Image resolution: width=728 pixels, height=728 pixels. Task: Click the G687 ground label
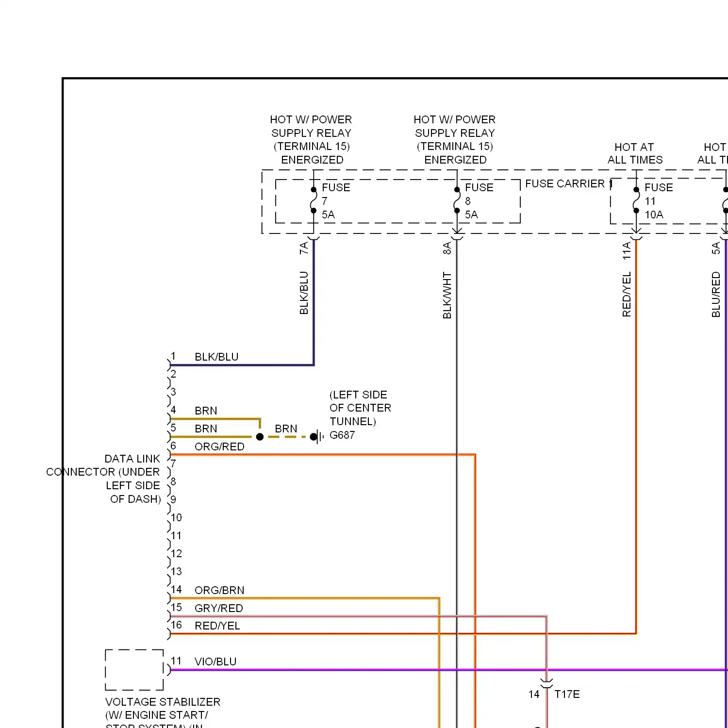(342, 435)
